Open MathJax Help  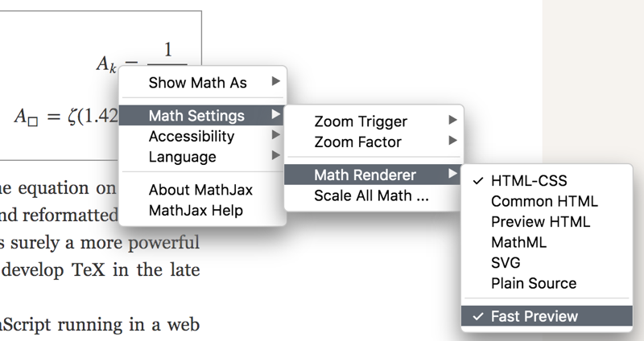tap(196, 211)
